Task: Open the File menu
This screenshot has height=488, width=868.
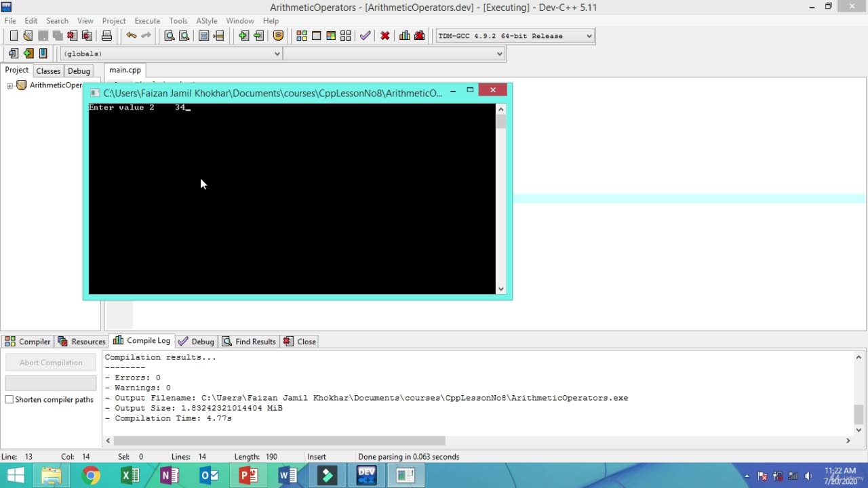Action: coord(10,21)
